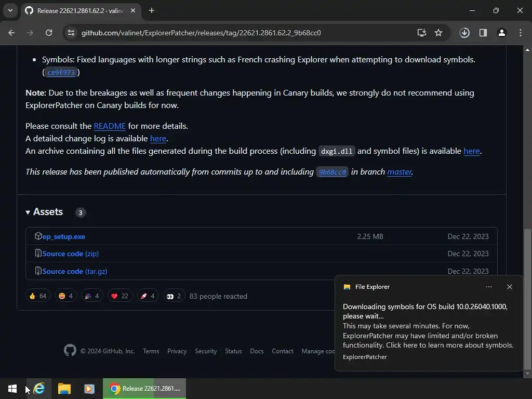Open the Privacy footer link
The width and height of the screenshot is (532, 399).
[177, 351]
